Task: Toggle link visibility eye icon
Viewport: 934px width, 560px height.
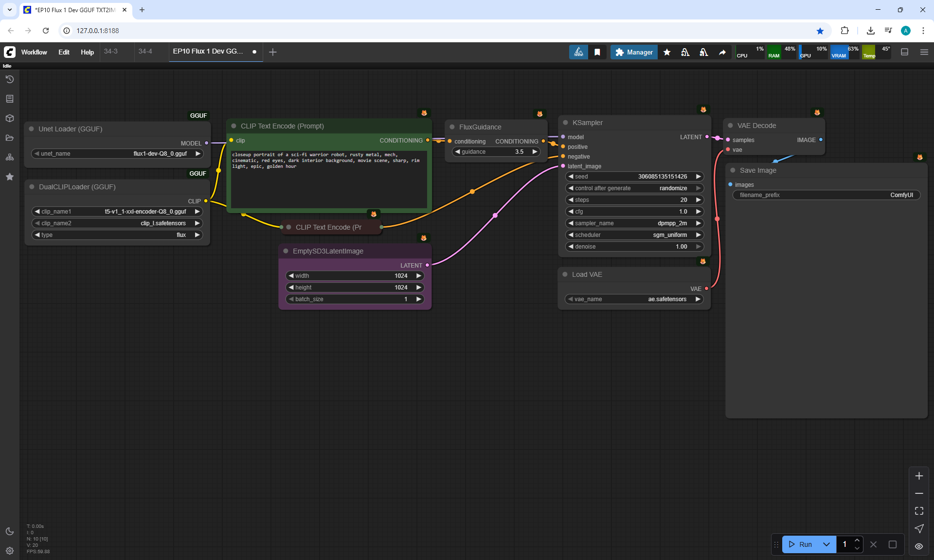Action: pos(919,546)
